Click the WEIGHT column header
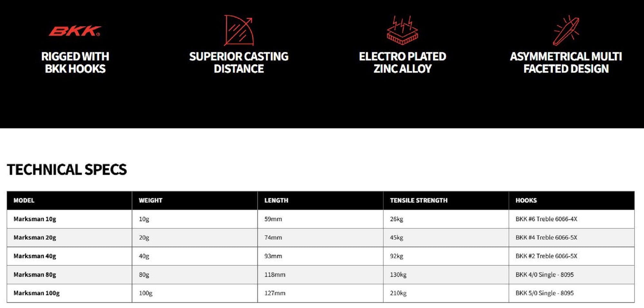 click(x=150, y=200)
